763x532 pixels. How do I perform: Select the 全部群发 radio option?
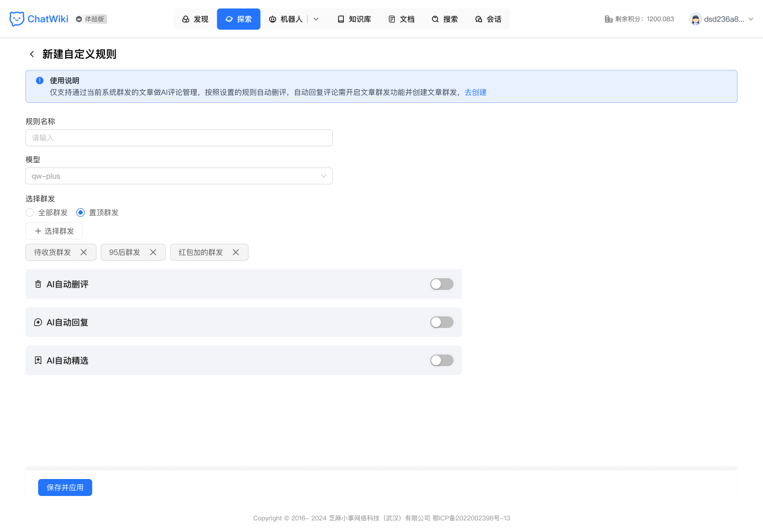coord(30,212)
